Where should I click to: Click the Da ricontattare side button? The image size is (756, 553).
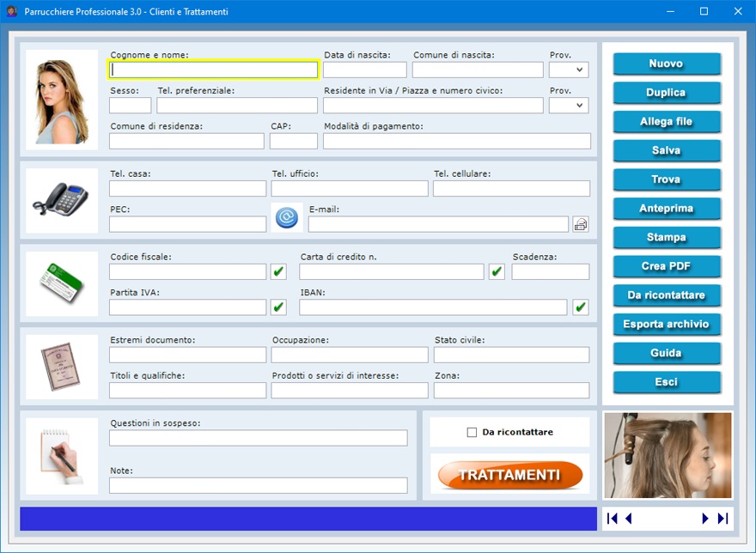(x=667, y=295)
